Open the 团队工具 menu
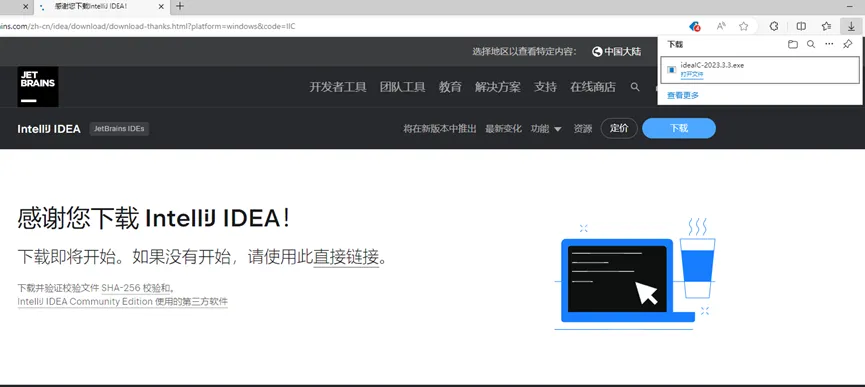The image size is (865, 387). (402, 87)
